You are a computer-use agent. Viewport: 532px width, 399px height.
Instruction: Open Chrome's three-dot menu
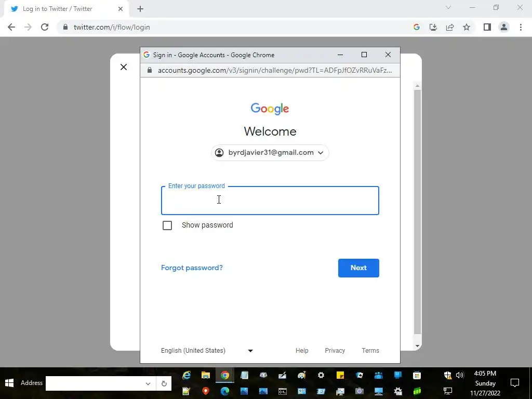pos(521,27)
